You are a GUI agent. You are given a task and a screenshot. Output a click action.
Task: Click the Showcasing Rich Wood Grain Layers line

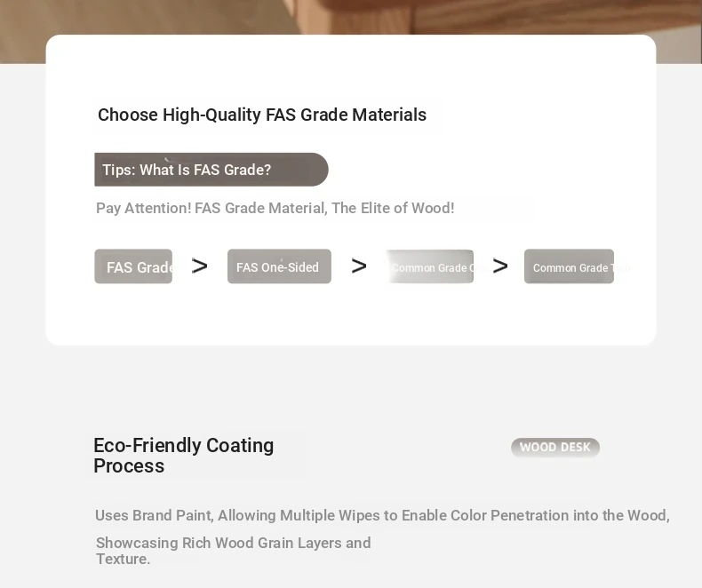(x=233, y=543)
